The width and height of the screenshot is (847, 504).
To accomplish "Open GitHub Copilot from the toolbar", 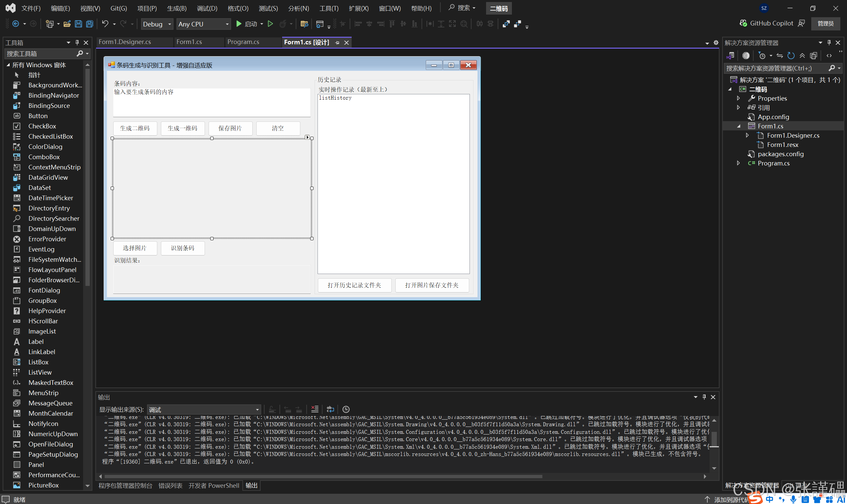I will (x=767, y=23).
